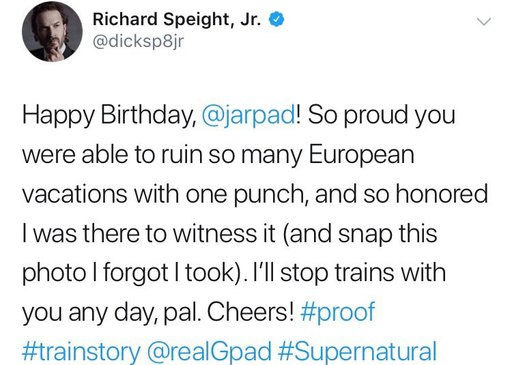Visit the @realGpad mention
Image resolution: width=512 pixels, height=365 pixels.
click(x=209, y=352)
